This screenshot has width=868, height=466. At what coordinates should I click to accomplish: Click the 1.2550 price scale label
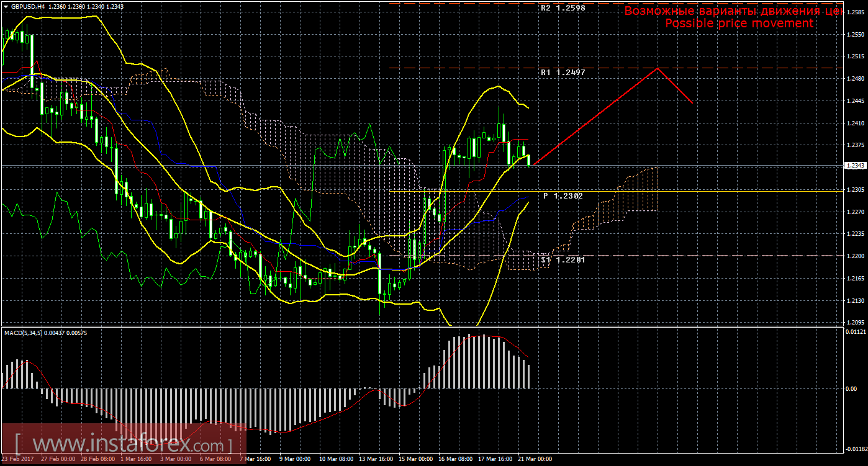[856, 34]
